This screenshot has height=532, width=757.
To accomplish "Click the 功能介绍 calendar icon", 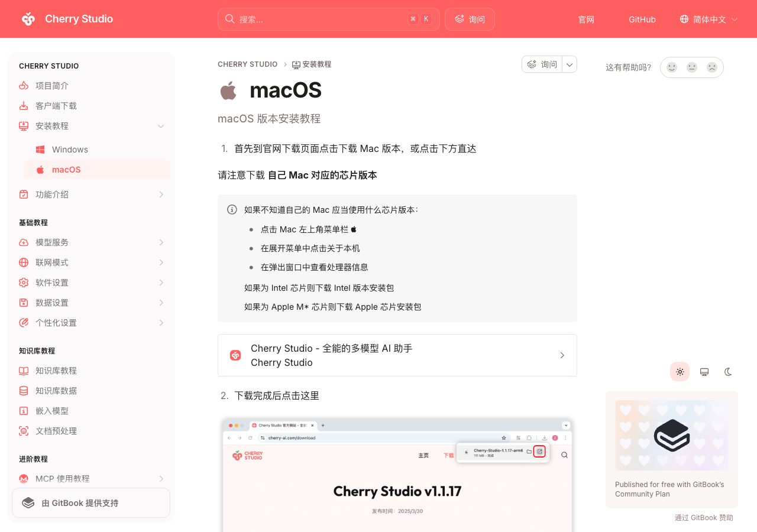I will pos(24,194).
